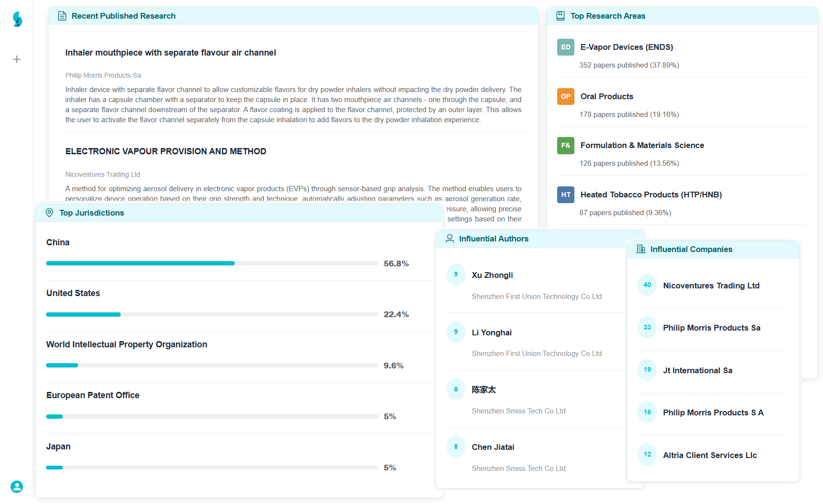This screenshot has height=504, width=823.
Task: Open the user profile avatar icon
Action: (x=17, y=487)
